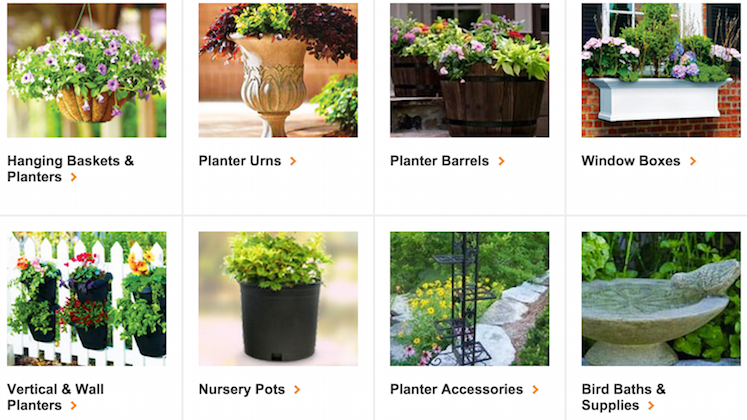Open the Hanging Baskets & Planters link
The height and width of the screenshot is (420, 747).
(71, 169)
